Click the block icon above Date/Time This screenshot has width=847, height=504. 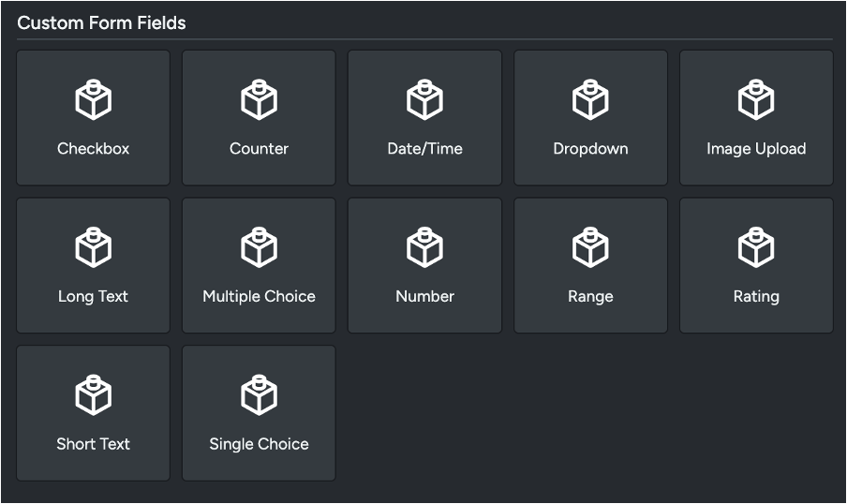[424, 100]
